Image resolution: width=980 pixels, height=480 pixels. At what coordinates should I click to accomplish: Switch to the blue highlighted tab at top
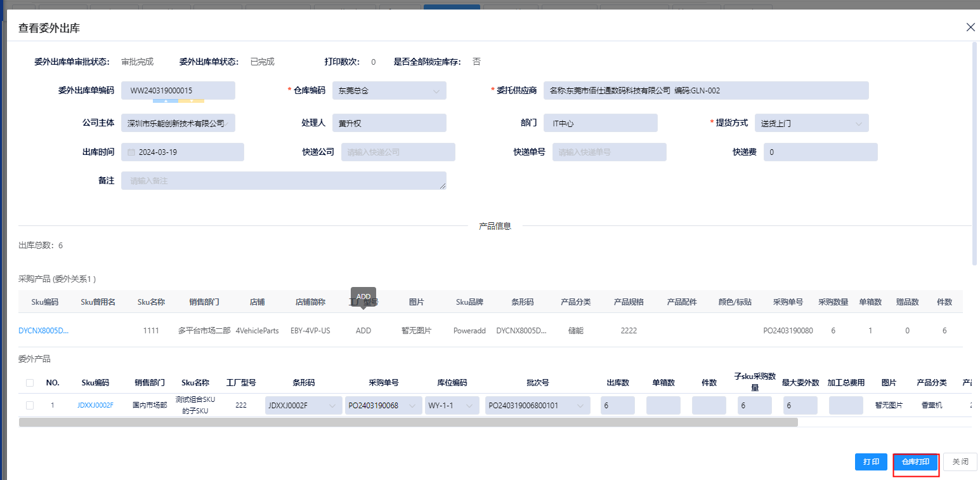click(x=452, y=6)
